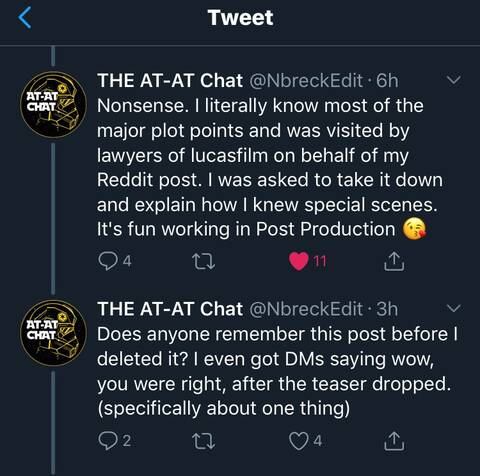The height and width of the screenshot is (476, 480).
Task: Open @NbreckEdit handle in 3h tweet
Action: pyautogui.click(x=306, y=309)
